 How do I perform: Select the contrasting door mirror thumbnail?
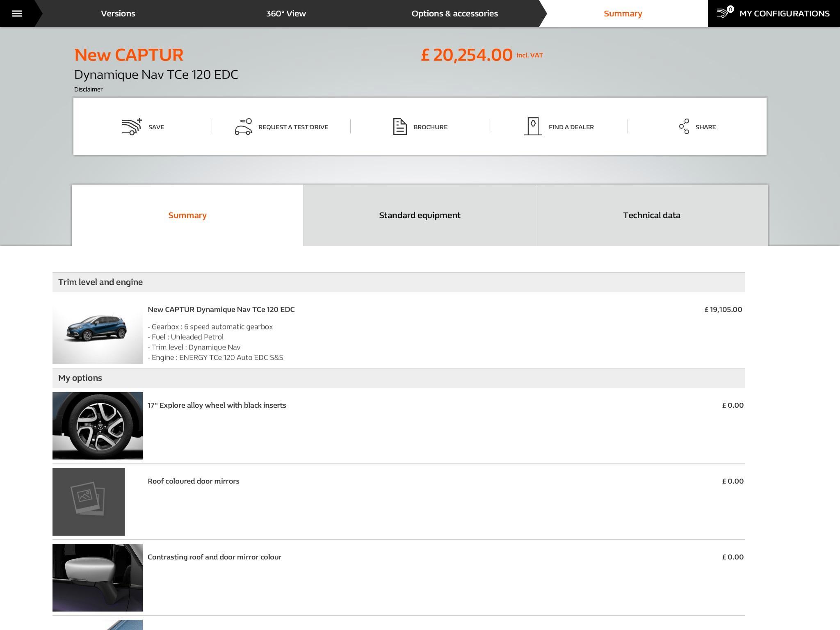click(97, 577)
